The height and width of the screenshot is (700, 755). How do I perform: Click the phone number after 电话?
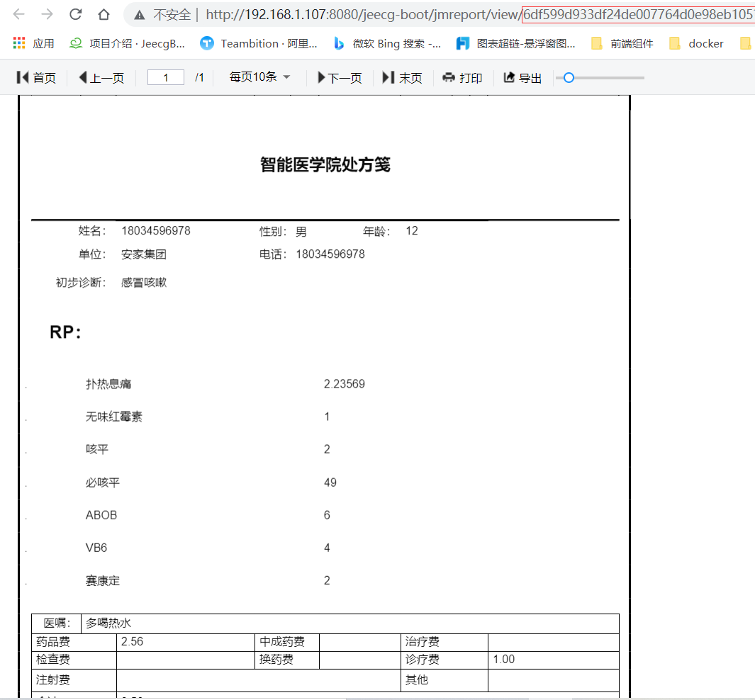[330, 254]
